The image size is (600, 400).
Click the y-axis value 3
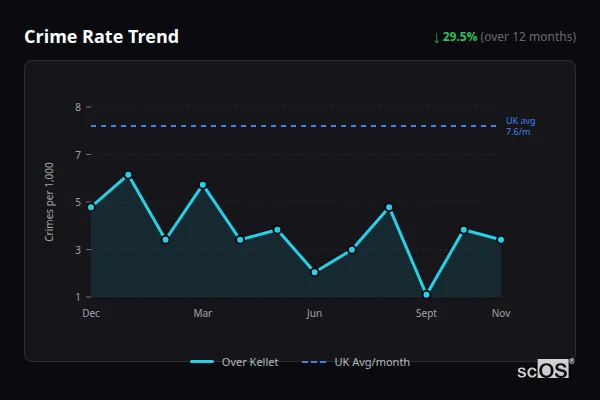click(x=78, y=250)
